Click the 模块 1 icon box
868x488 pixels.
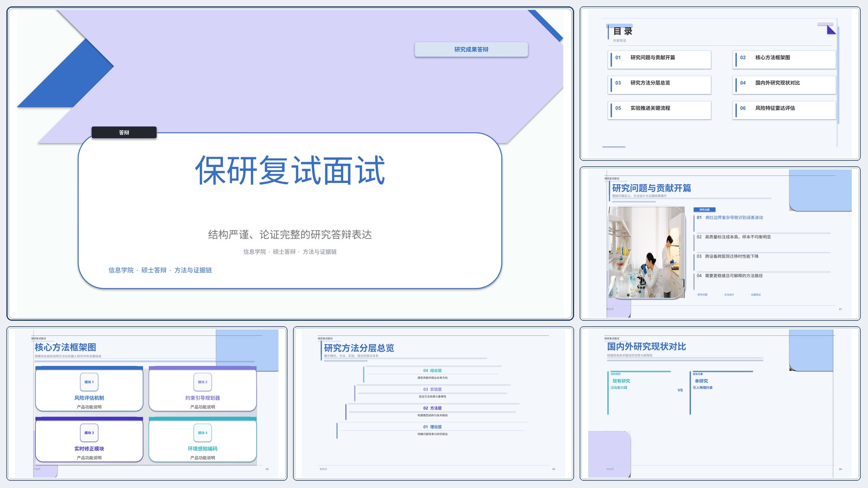[x=89, y=382]
